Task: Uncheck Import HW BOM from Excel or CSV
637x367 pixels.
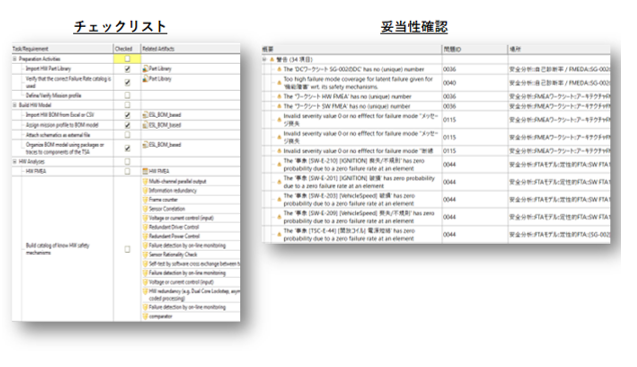Action: pyautogui.click(x=127, y=115)
